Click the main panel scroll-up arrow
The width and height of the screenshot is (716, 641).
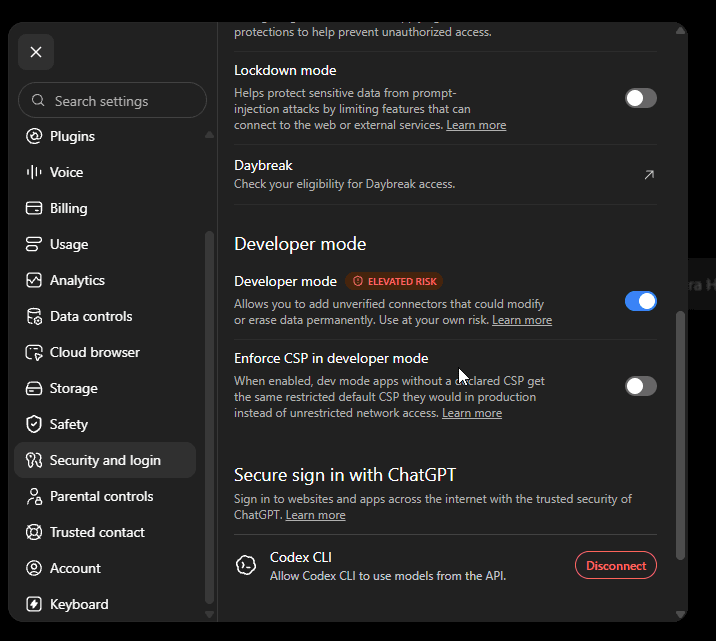(680, 31)
